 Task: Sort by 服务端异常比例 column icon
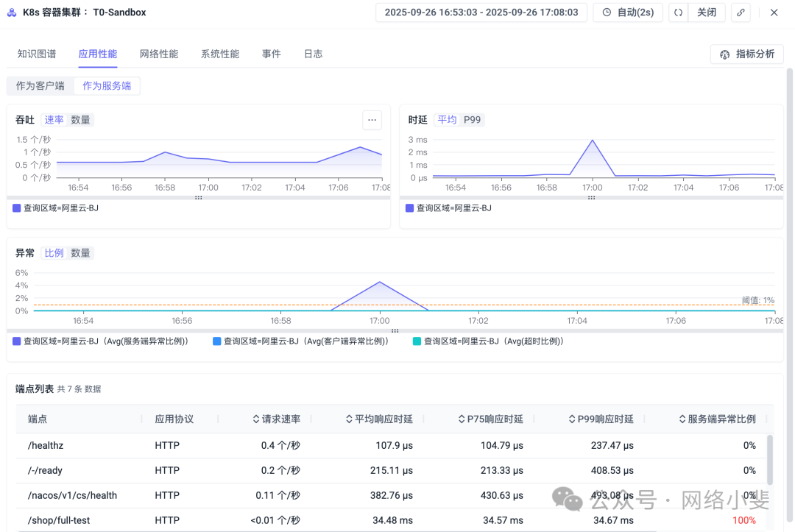tap(682, 419)
